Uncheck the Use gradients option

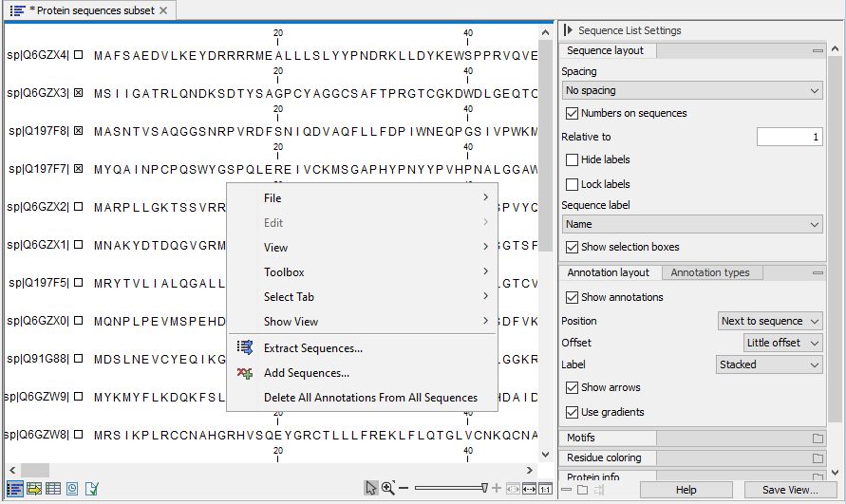tap(572, 412)
